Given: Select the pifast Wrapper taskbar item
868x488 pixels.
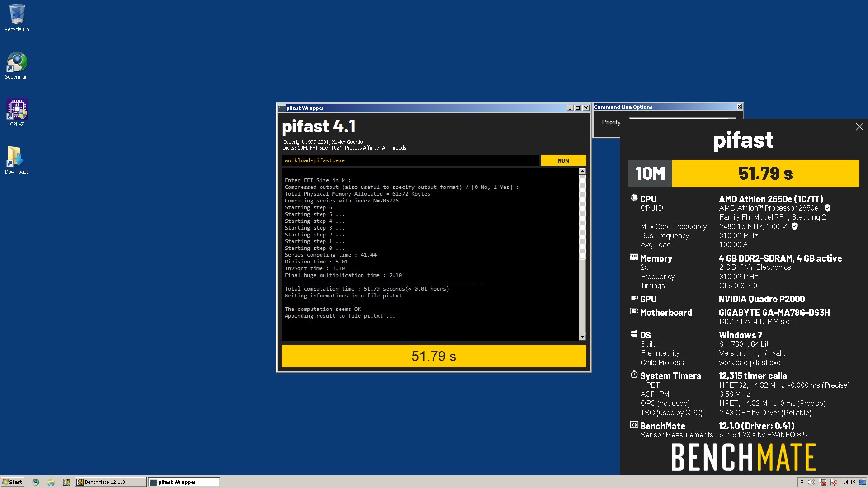Looking at the screenshot, I should (x=184, y=482).
